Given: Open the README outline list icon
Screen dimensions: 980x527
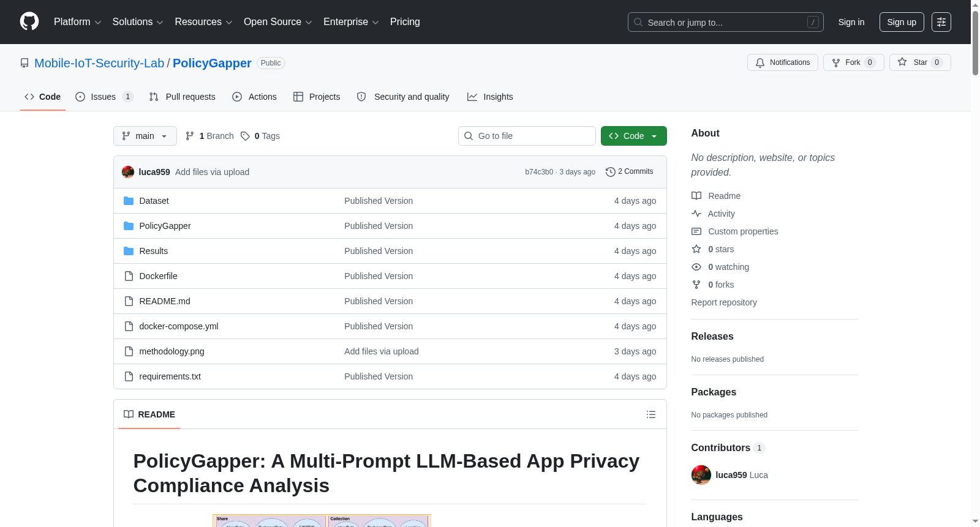Looking at the screenshot, I should pos(651,414).
